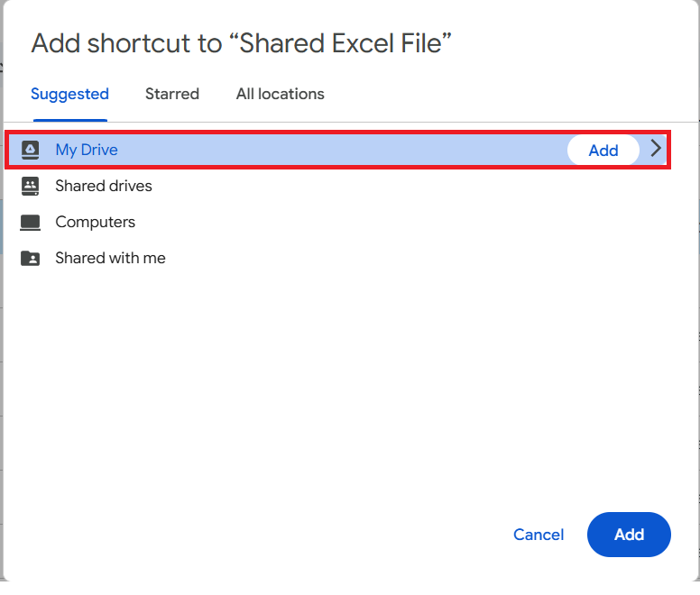Click the "Shared Excel File" name in the title
This screenshot has width=700, height=595.
(x=345, y=43)
